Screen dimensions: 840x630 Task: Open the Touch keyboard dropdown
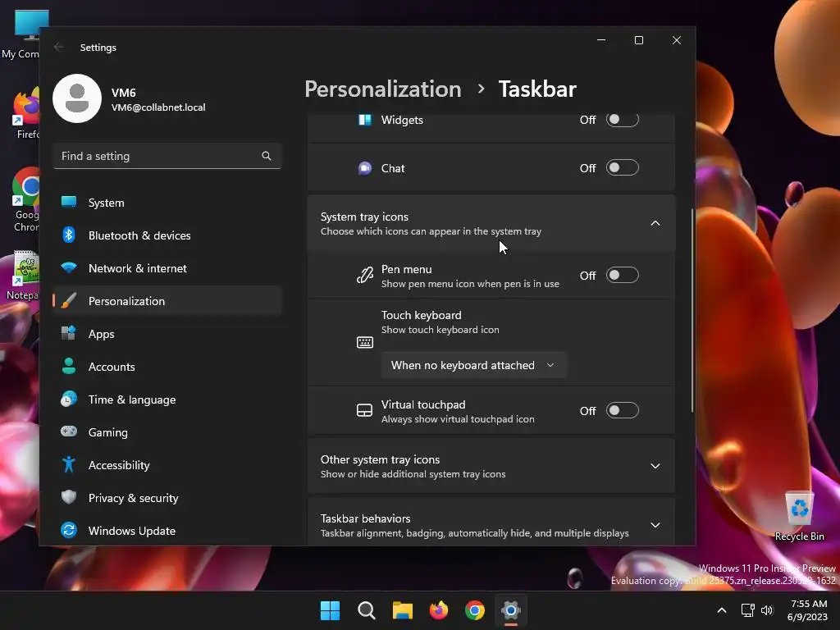(473, 365)
